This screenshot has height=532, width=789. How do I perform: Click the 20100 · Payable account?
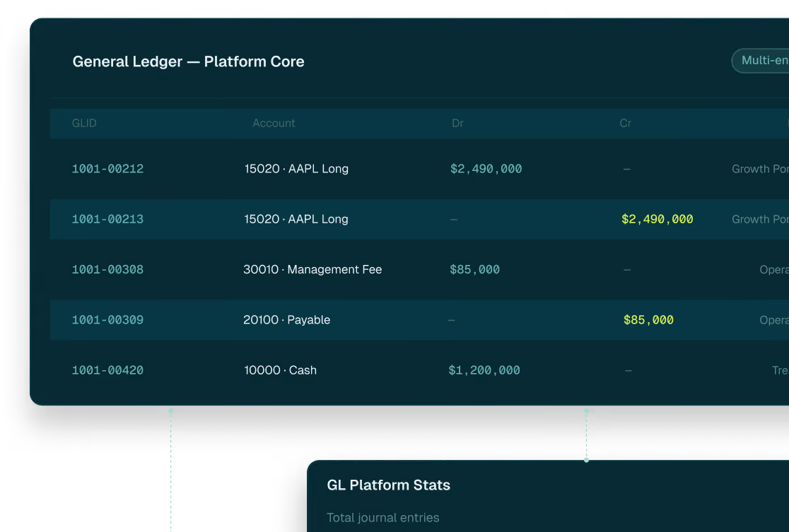(287, 320)
